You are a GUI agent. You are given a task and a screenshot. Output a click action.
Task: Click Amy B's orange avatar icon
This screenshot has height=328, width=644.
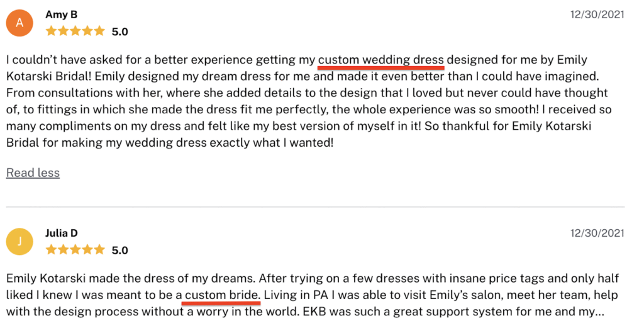(x=19, y=23)
